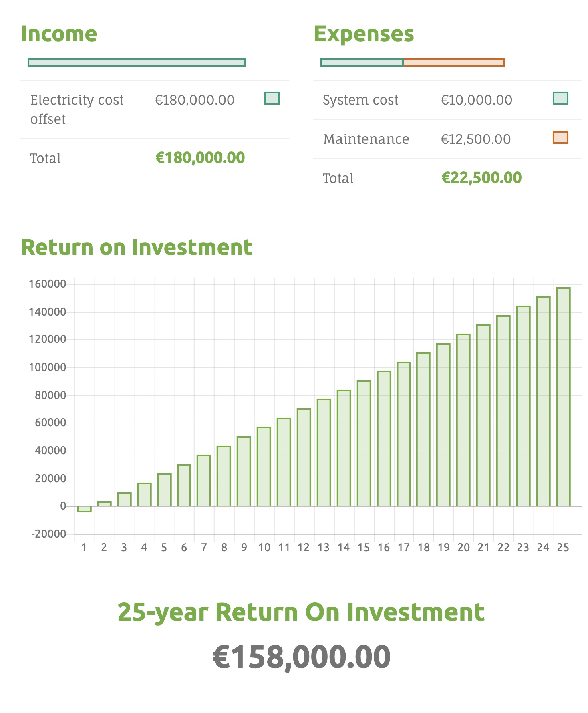Click the €158,000.00 return figure
Viewport: 588px width, 713px height.
click(301, 657)
